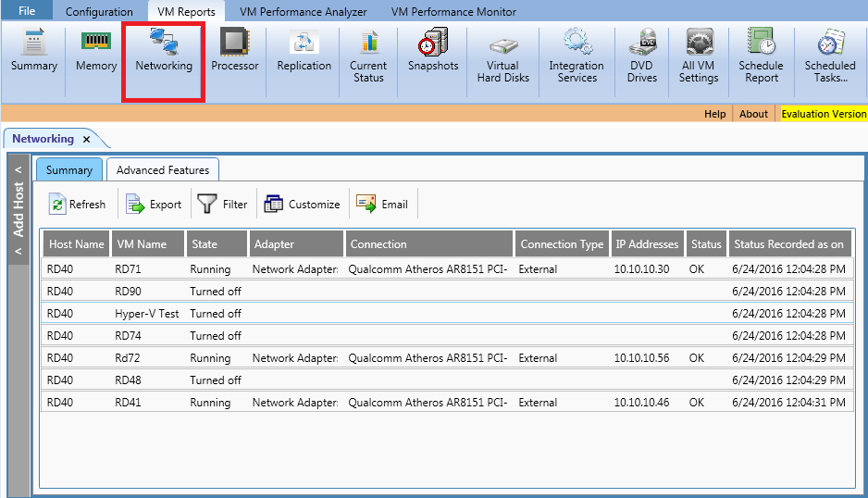Select the RD41 VM name cell
The height and width of the screenshot is (498, 868).
tap(128, 402)
